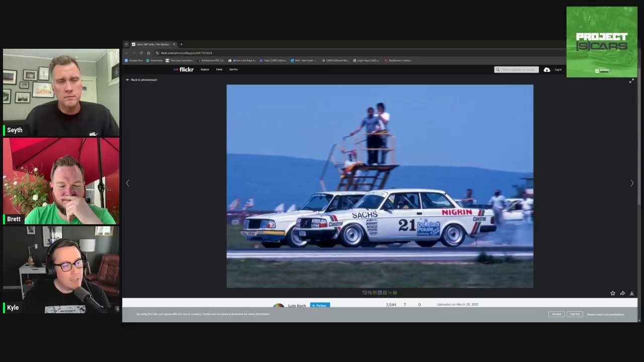
Task: Go back using the browser back arrow
Action: (x=127, y=53)
